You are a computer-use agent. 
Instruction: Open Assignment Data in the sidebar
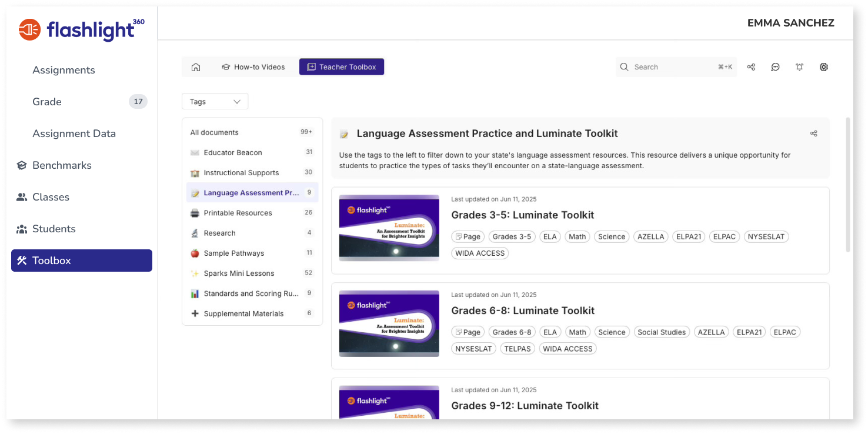tap(74, 133)
